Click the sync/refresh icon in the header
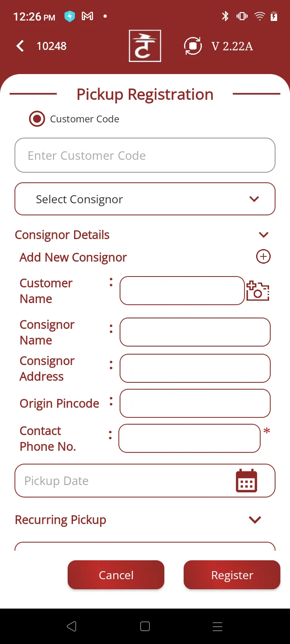The height and width of the screenshot is (644, 290). coord(193,46)
